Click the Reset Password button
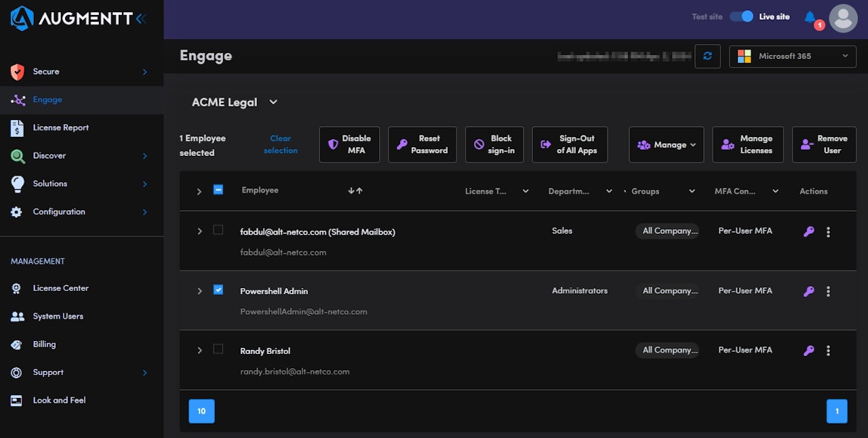 pyautogui.click(x=422, y=144)
